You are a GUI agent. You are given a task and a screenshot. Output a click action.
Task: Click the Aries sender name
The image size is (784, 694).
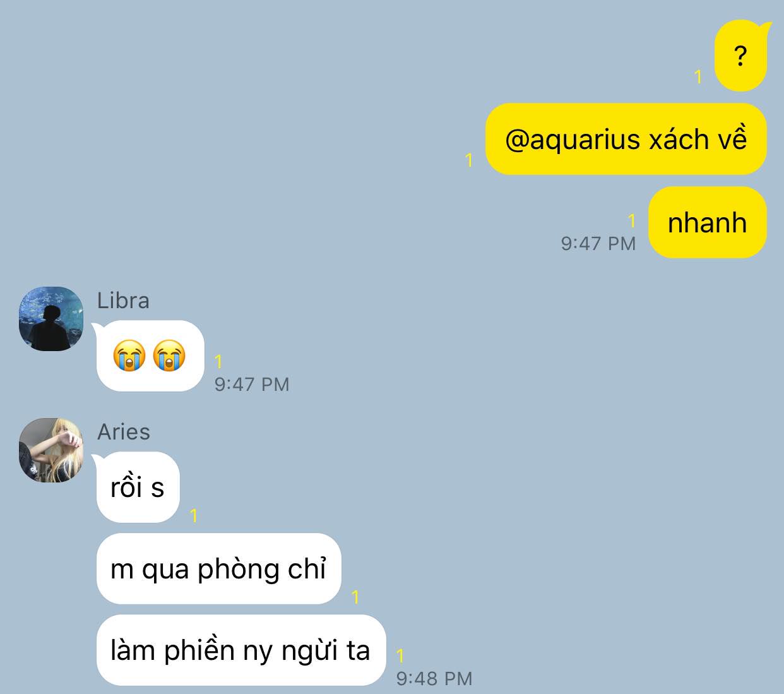(124, 432)
